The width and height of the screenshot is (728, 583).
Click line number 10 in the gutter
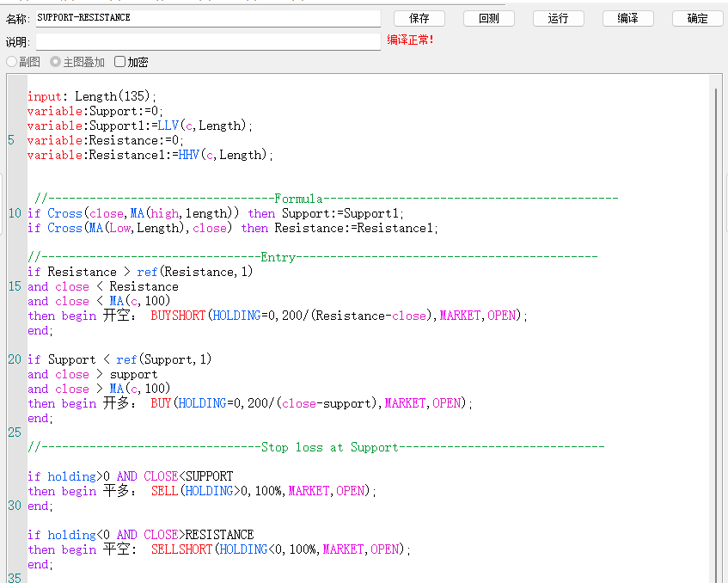pos(15,213)
